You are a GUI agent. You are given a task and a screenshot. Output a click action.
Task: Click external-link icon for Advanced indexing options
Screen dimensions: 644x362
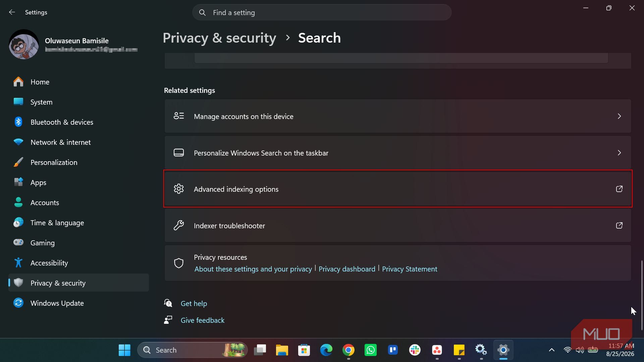coord(619,189)
